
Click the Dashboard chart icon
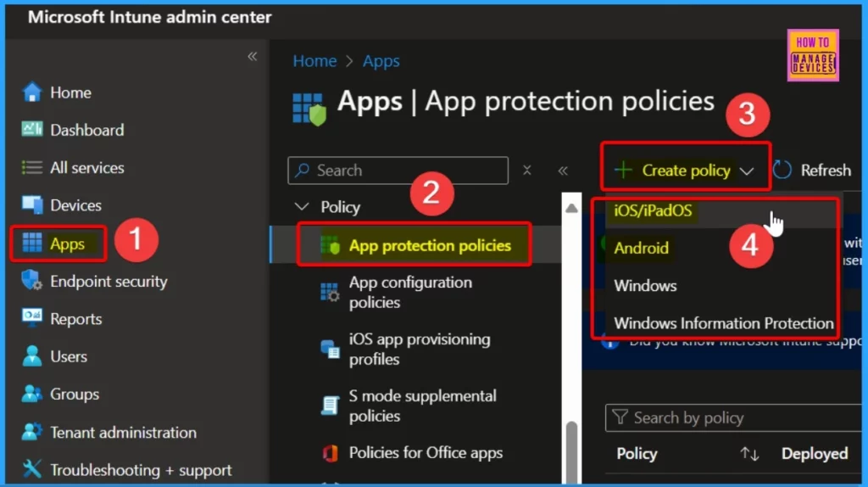[32, 130]
